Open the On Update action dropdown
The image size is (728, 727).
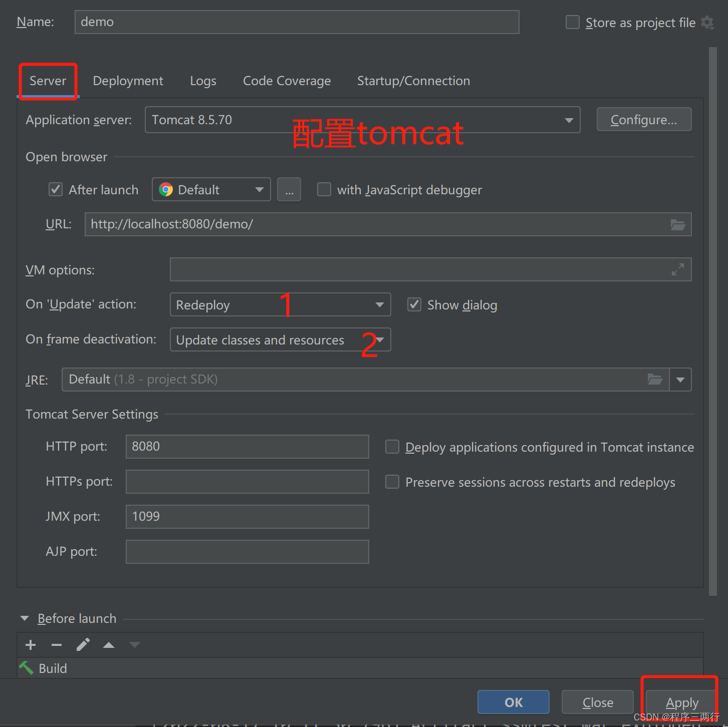tap(379, 304)
